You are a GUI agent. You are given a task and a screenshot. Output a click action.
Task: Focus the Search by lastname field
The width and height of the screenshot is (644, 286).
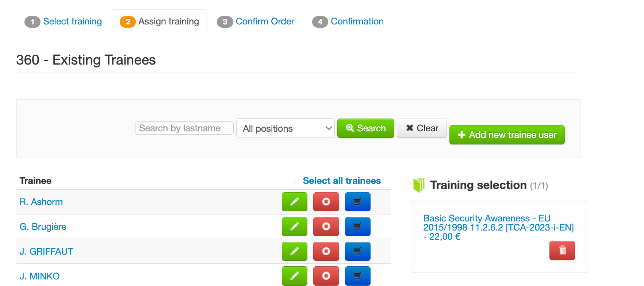[184, 128]
